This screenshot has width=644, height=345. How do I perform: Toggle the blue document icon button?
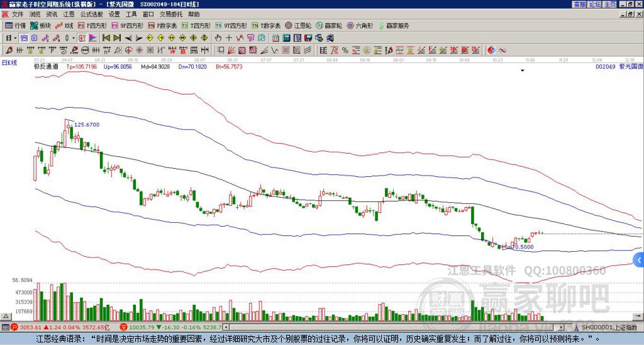point(34,38)
